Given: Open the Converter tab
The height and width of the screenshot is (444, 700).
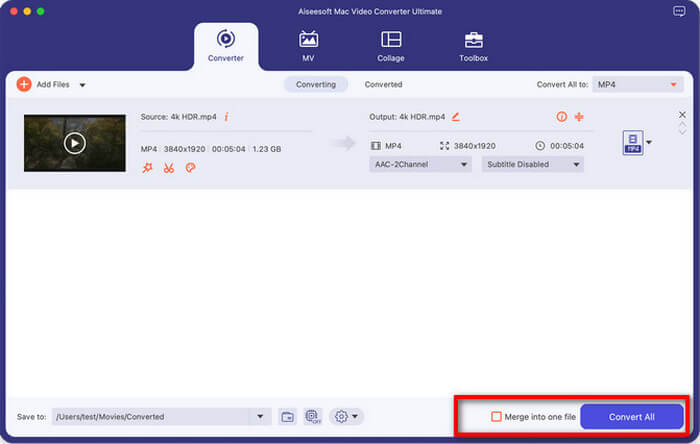Looking at the screenshot, I should pos(226,46).
